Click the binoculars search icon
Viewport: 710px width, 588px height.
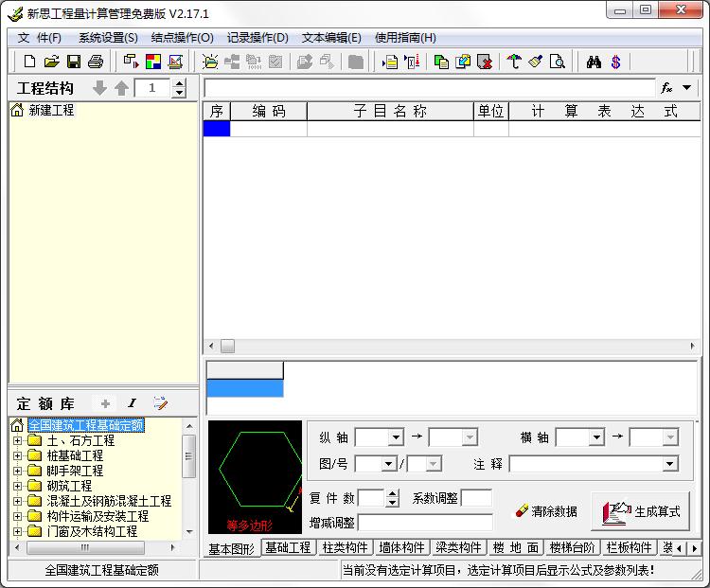(595, 62)
